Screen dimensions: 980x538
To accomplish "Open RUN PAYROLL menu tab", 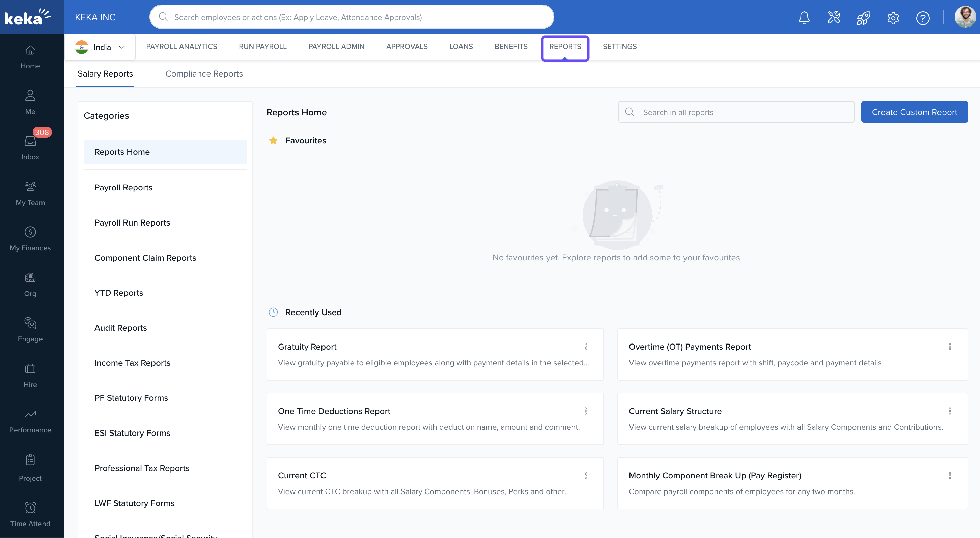I will pyautogui.click(x=262, y=47).
